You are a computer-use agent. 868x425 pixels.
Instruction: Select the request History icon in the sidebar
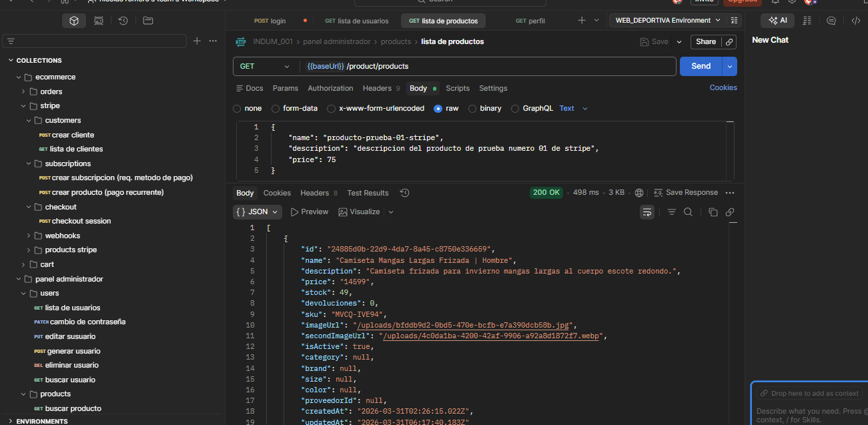point(122,21)
